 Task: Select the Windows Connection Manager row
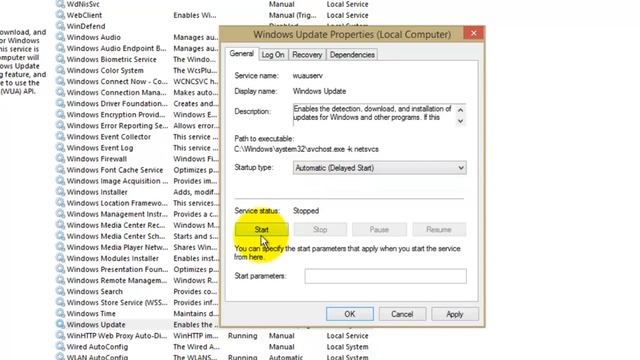[137, 92]
